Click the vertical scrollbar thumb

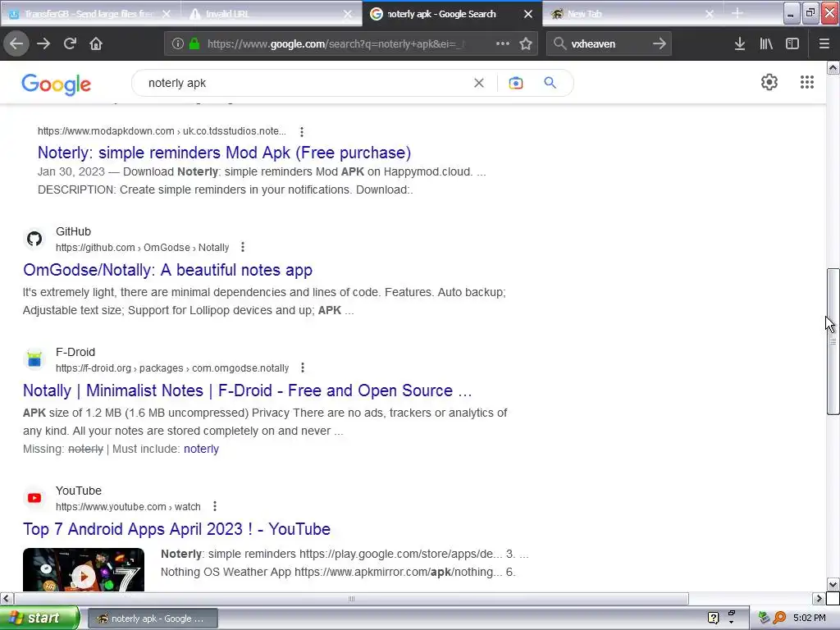click(x=833, y=341)
